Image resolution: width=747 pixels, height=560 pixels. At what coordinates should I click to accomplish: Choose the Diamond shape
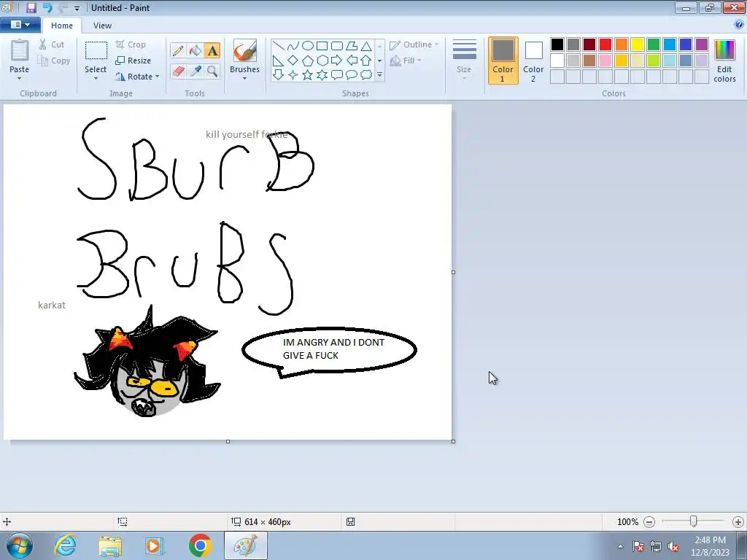[293, 61]
